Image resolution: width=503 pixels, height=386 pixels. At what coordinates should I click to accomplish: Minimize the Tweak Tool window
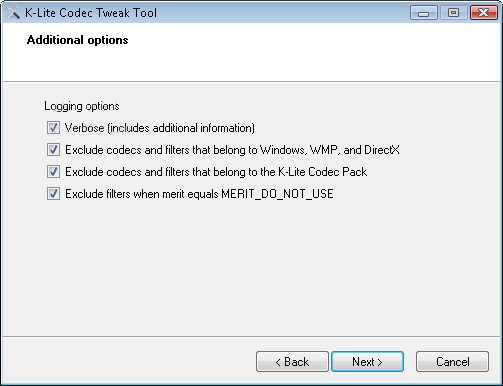coord(424,13)
